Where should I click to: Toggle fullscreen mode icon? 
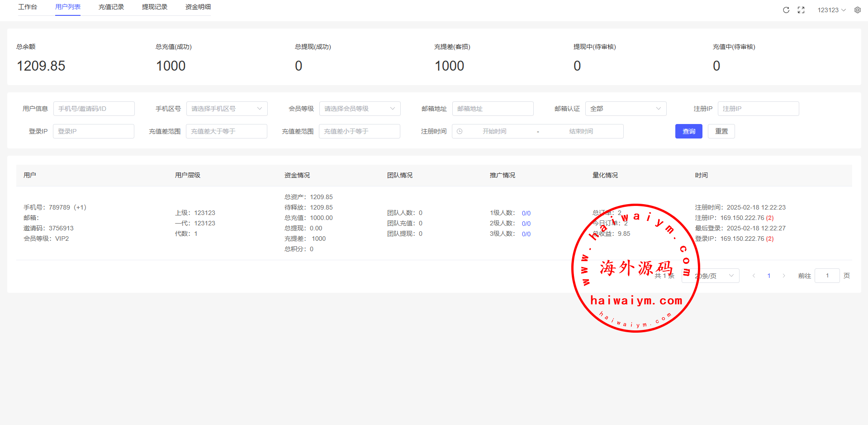[x=801, y=10]
